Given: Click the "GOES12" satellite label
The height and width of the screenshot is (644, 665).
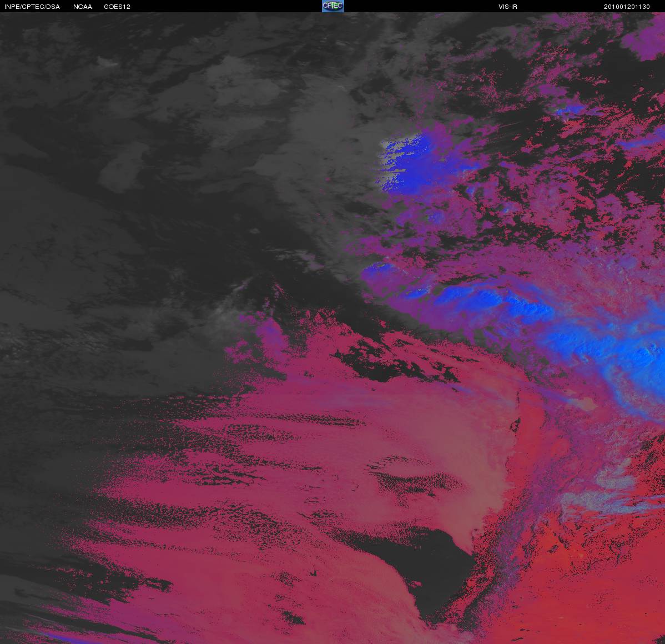Looking at the screenshot, I should 117,7.
